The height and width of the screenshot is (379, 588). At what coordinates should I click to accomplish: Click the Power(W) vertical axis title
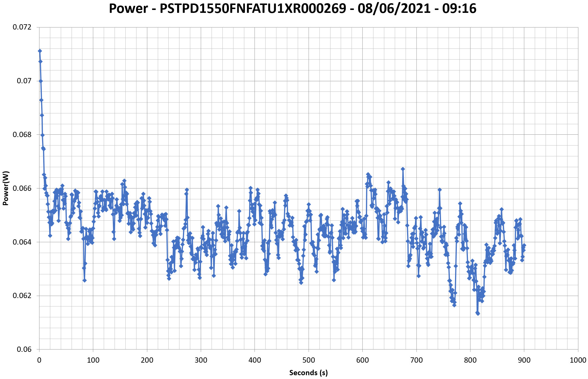[x=6, y=188]
